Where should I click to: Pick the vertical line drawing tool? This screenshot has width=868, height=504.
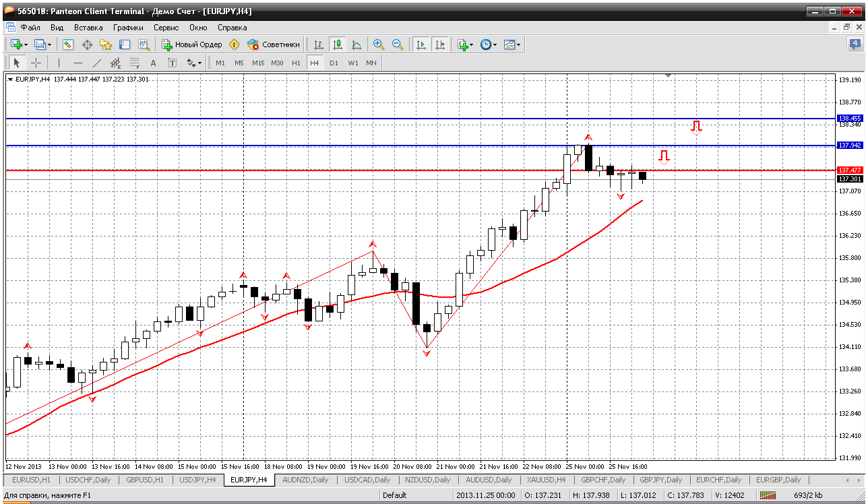point(59,63)
